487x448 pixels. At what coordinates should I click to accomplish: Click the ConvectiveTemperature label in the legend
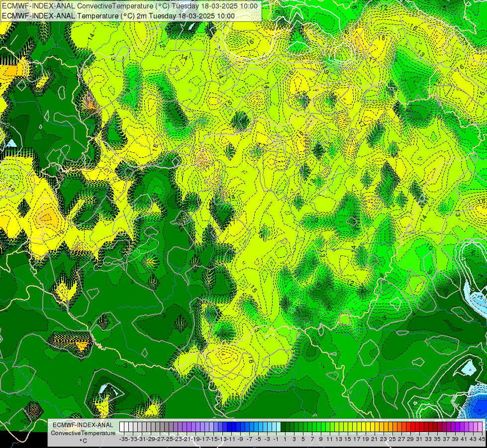tap(83, 433)
